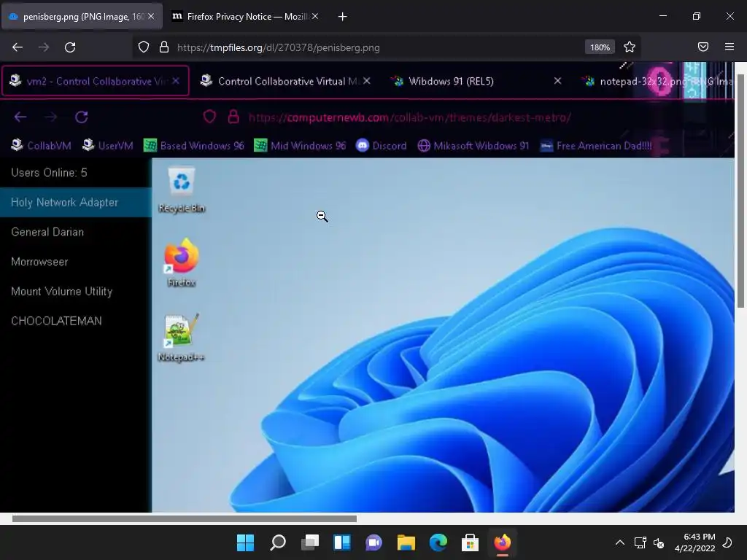Select user General Darian
This screenshot has height=560, width=747.
click(x=76, y=232)
